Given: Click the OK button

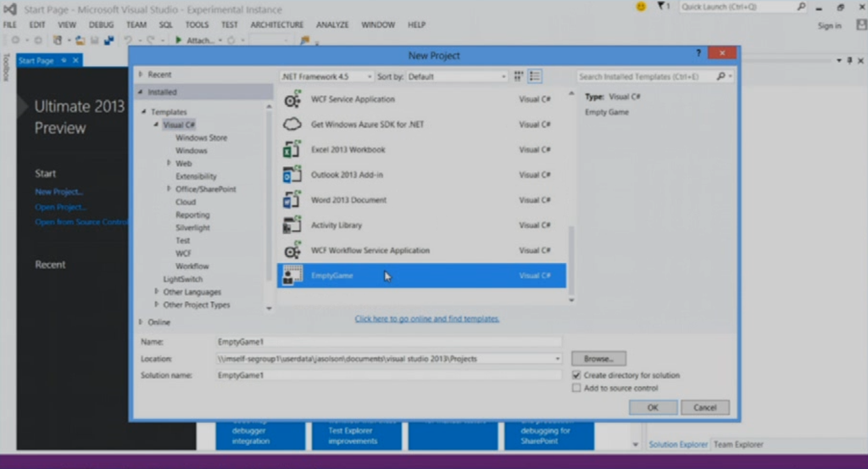Looking at the screenshot, I should pos(654,408).
